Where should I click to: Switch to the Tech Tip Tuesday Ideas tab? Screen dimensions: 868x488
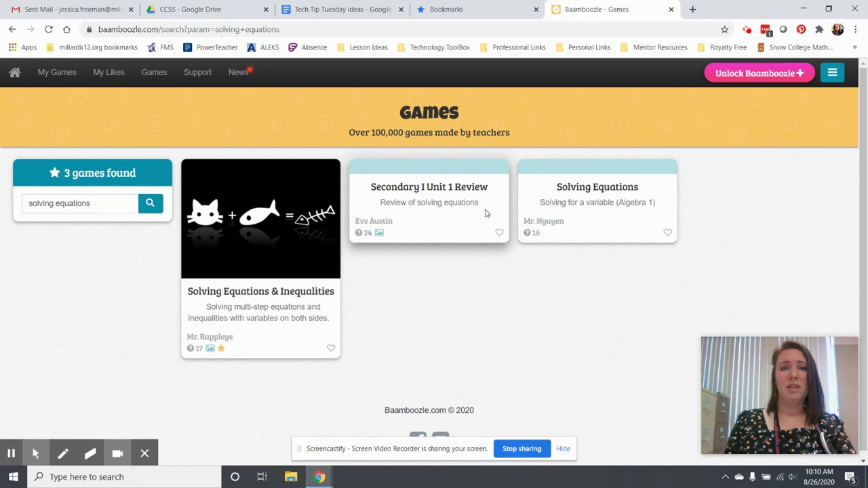tap(341, 9)
